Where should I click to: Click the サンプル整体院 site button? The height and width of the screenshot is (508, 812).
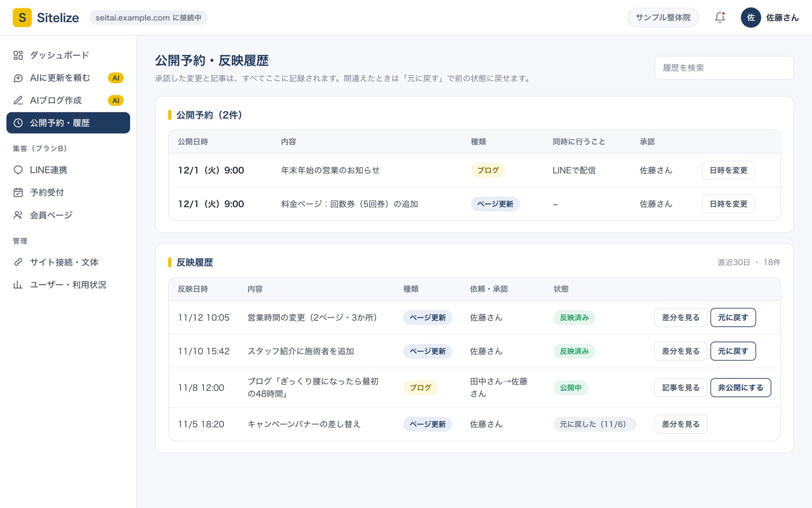(x=663, y=18)
